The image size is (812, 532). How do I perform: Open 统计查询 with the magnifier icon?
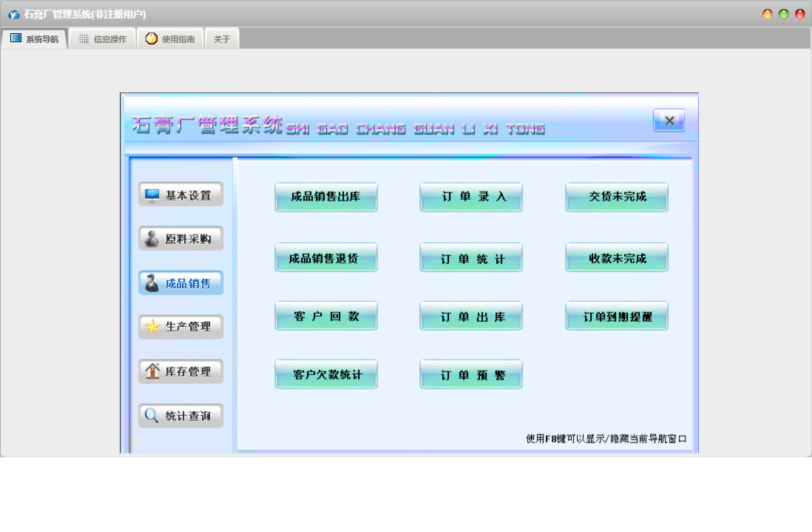[x=180, y=416]
